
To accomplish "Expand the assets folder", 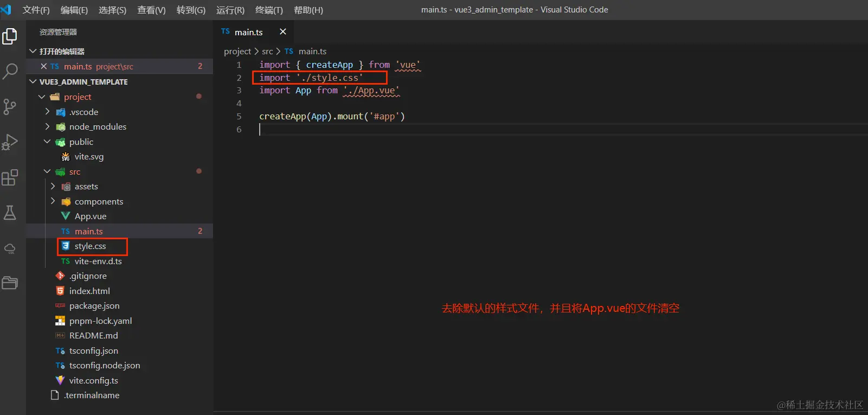I will click(53, 186).
